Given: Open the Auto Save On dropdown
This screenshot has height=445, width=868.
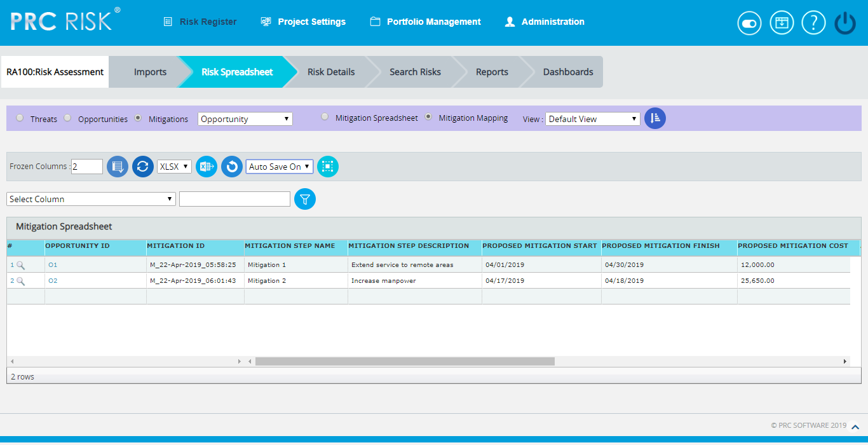Looking at the screenshot, I should click(280, 167).
